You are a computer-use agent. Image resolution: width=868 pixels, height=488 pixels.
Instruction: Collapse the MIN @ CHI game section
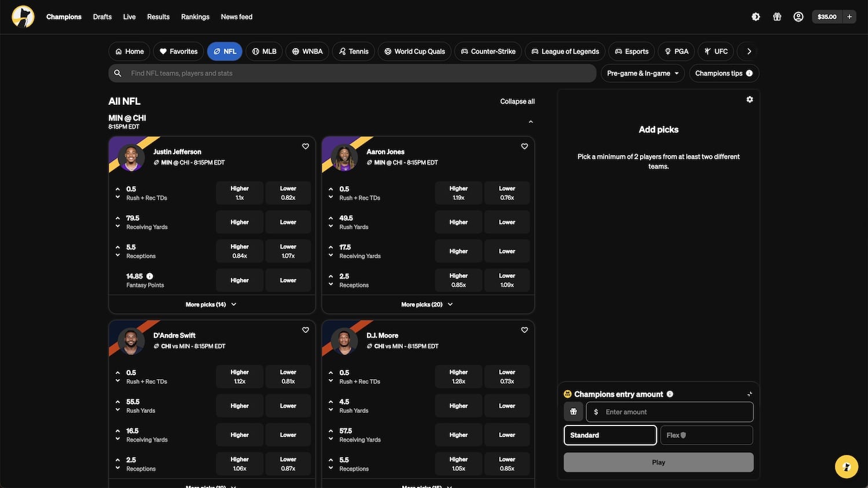[531, 122]
